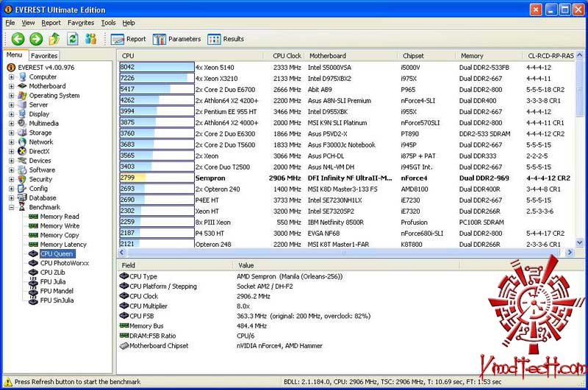Select the Benchmark hourglass icon
This screenshot has width=588, height=390.
point(23,207)
